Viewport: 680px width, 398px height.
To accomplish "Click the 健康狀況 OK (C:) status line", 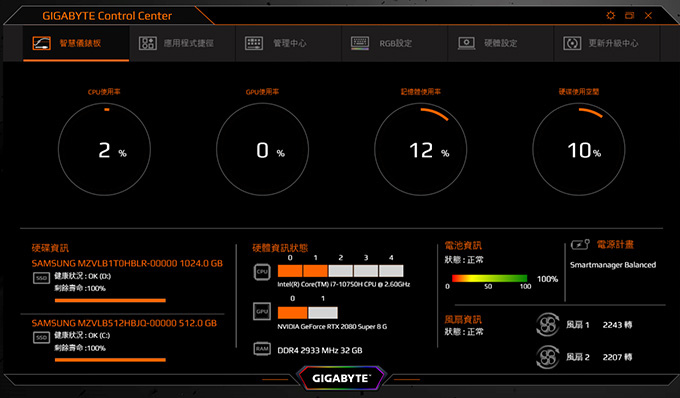I will coord(82,336).
